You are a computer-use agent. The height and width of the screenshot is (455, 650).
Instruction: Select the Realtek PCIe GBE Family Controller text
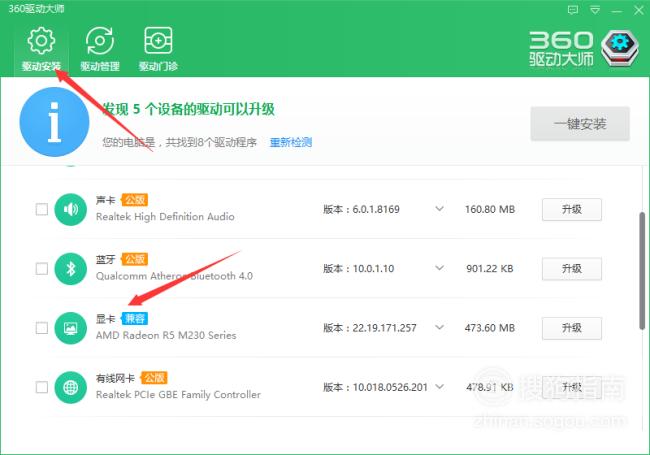(x=178, y=394)
